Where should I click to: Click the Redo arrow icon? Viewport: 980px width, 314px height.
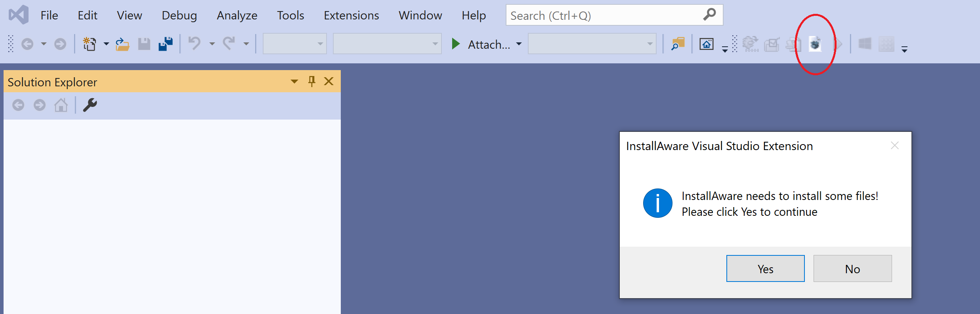point(229,43)
